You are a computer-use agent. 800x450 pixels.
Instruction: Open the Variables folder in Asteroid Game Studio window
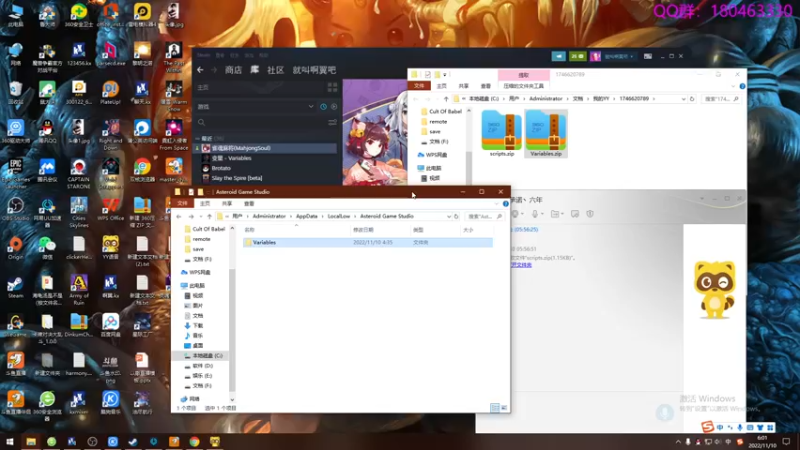pyautogui.click(x=264, y=242)
